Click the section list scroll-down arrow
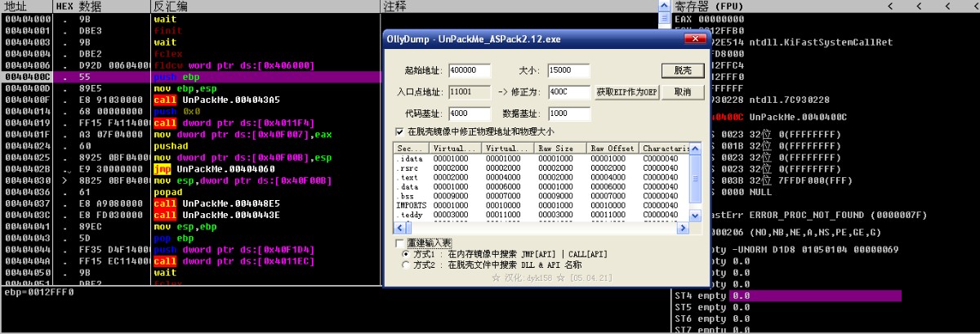Viewport: 980px width, 334px height. pos(696,216)
